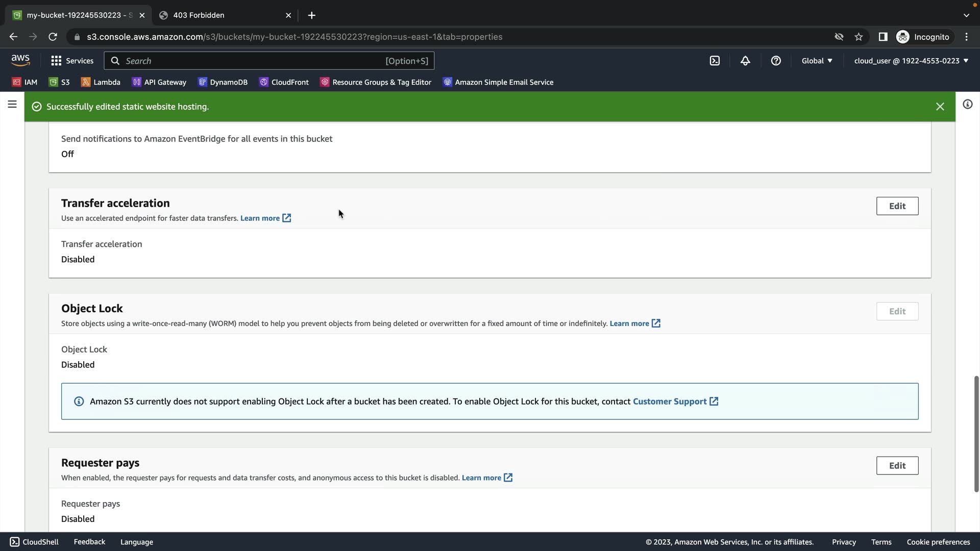Bookmark page with star icon
The height and width of the screenshot is (551, 980).
point(859,37)
